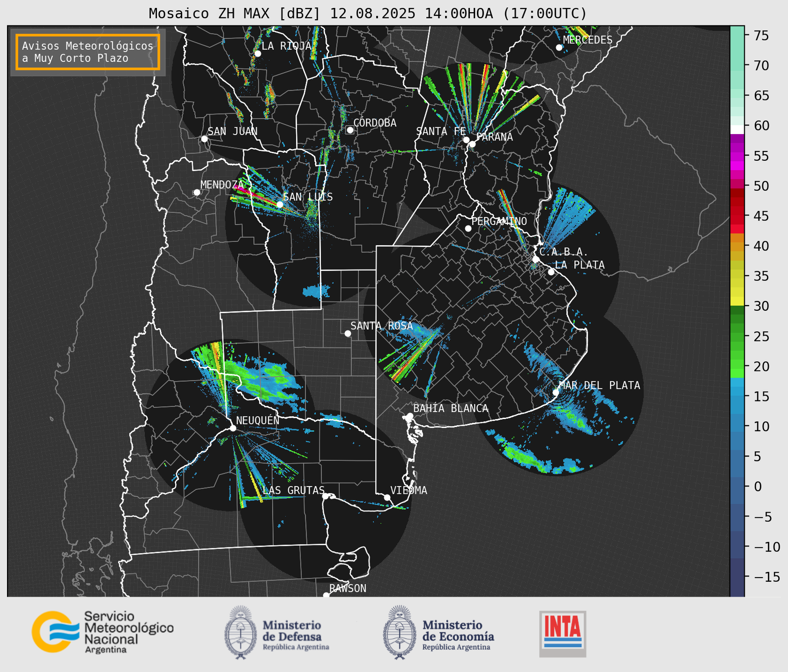Click the orange 40 dBZ color band

(x=737, y=246)
